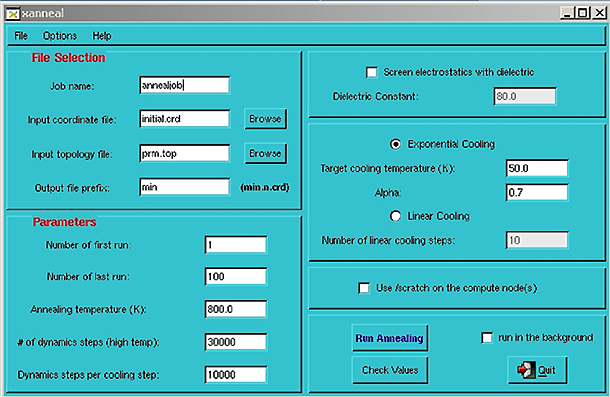Browse for the input topology file
Viewport: 610px width, 397px height.
pyautogui.click(x=265, y=153)
